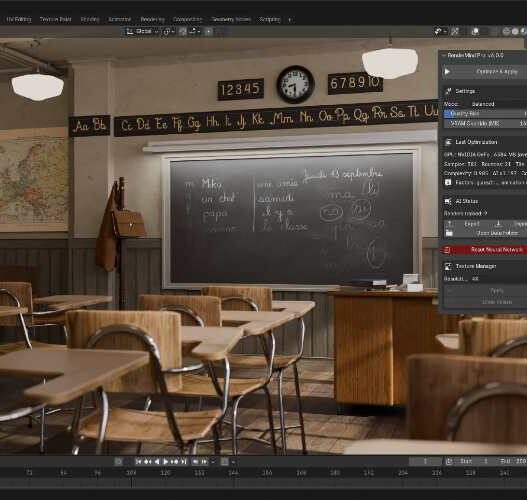
Task: Jump to previous keyframe in timeline
Action: click(x=148, y=462)
